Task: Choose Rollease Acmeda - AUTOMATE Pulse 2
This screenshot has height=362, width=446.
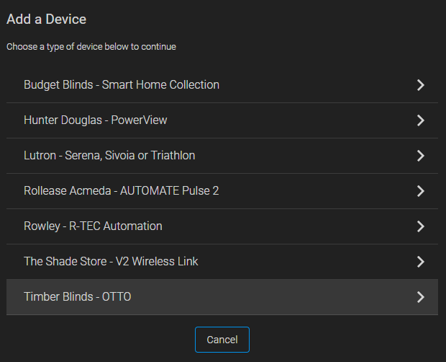Action: pos(222,191)
